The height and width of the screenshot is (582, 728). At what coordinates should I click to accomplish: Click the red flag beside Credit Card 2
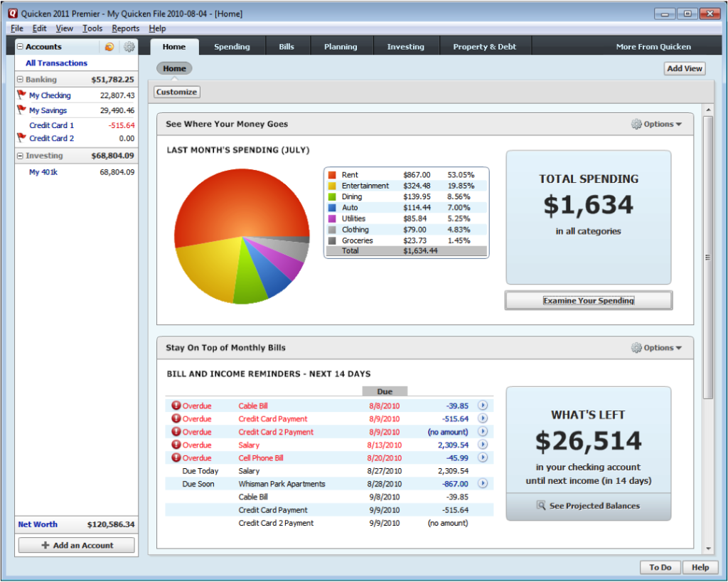pos(21,137)
